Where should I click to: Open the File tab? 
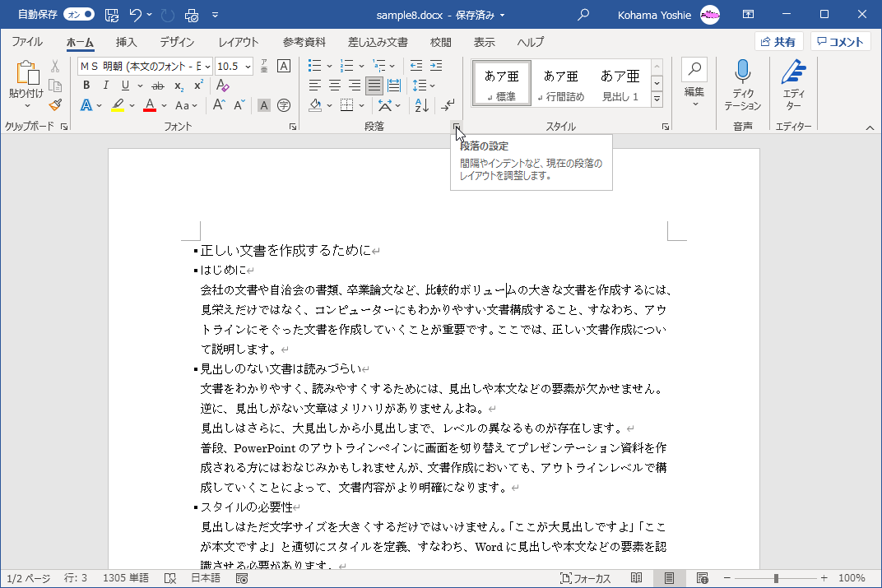(x=27, y=42)
